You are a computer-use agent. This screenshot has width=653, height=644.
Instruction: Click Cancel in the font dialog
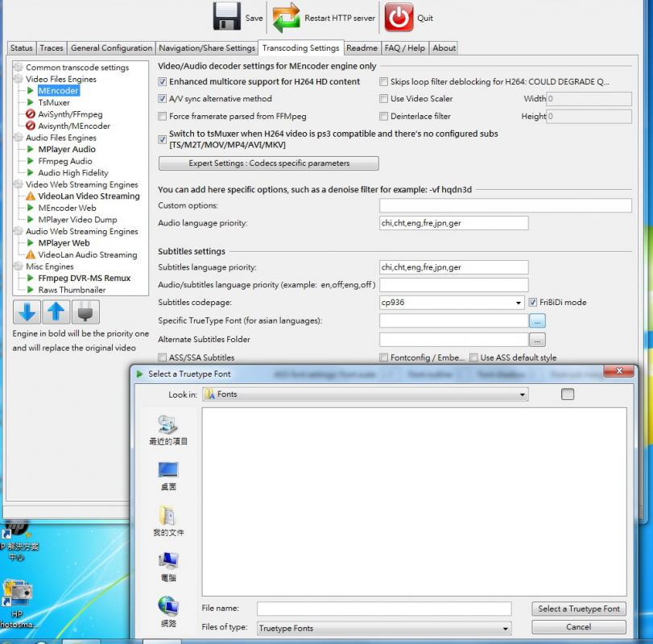(578, 627)
